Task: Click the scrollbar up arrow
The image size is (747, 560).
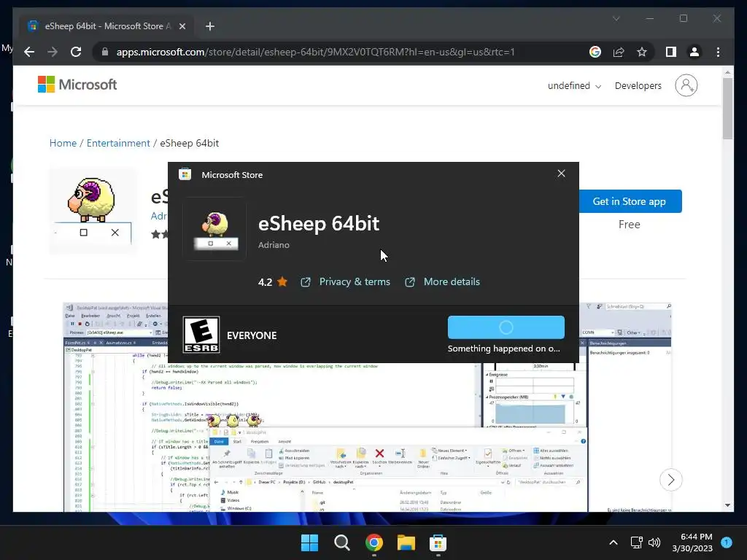Action: pos(727,72)
